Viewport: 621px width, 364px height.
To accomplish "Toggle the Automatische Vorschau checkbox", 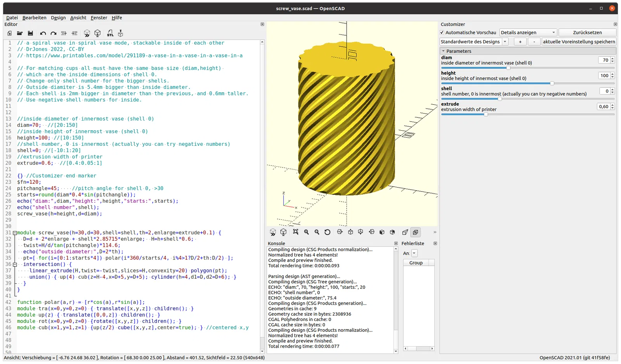I will [442, 33].
